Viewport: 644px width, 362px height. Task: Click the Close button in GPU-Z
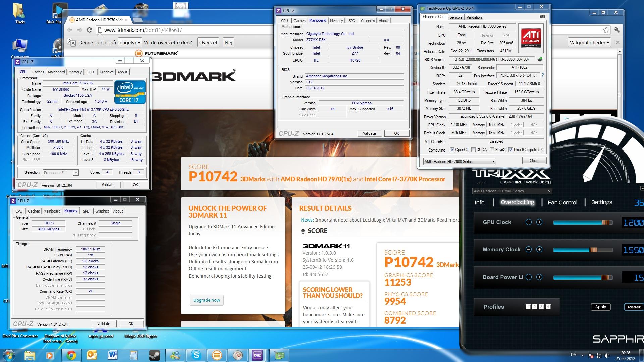534,161
